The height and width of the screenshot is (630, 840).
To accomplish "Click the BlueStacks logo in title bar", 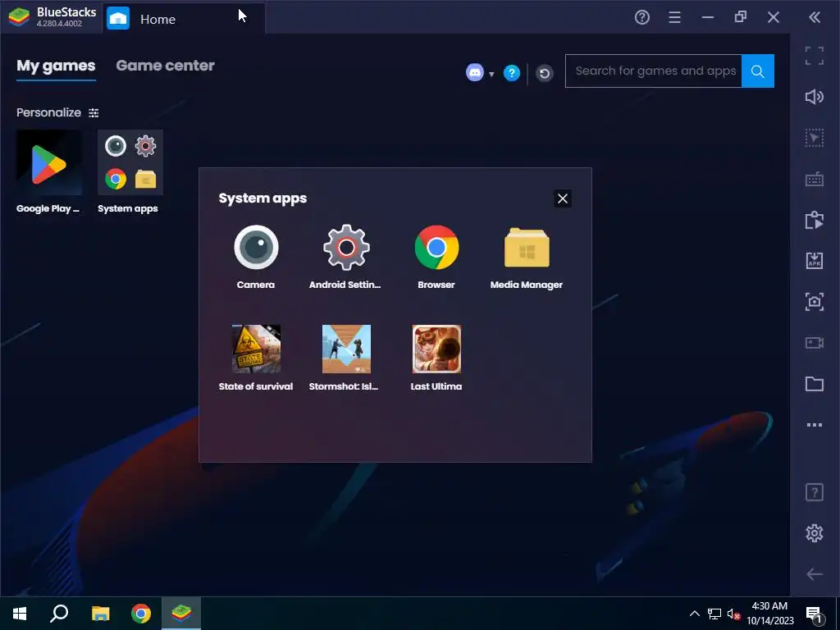I will point(20,17).
